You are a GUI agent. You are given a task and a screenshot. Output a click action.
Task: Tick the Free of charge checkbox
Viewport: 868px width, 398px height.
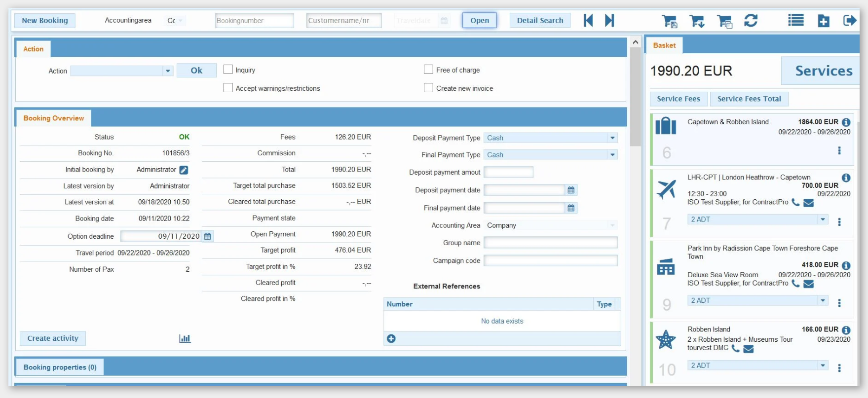[x=428, y=70]
